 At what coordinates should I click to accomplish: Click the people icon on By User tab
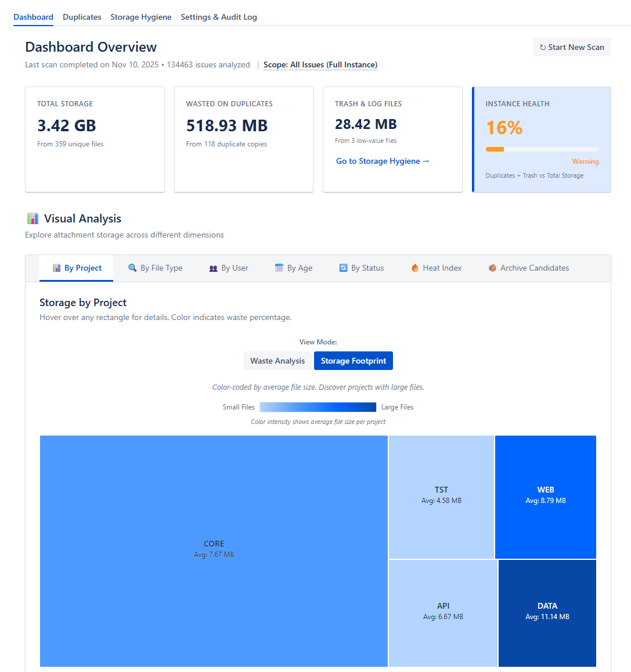pyautogui.click(x=213, y=268)
